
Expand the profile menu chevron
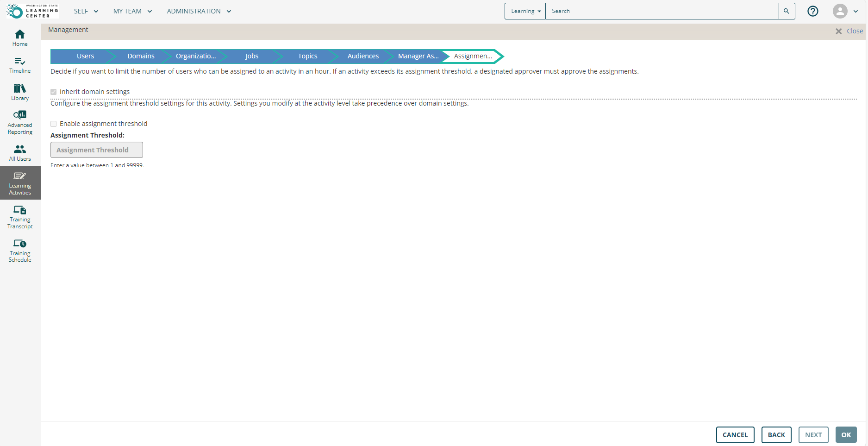tap(856, 11)
